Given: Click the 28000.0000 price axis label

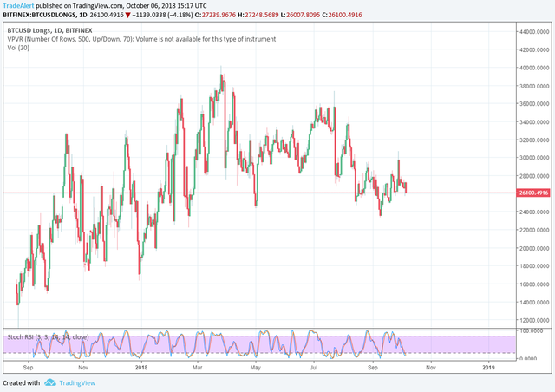Looking at the screenshot, I should pyautogui.click(x=534, y=176).
